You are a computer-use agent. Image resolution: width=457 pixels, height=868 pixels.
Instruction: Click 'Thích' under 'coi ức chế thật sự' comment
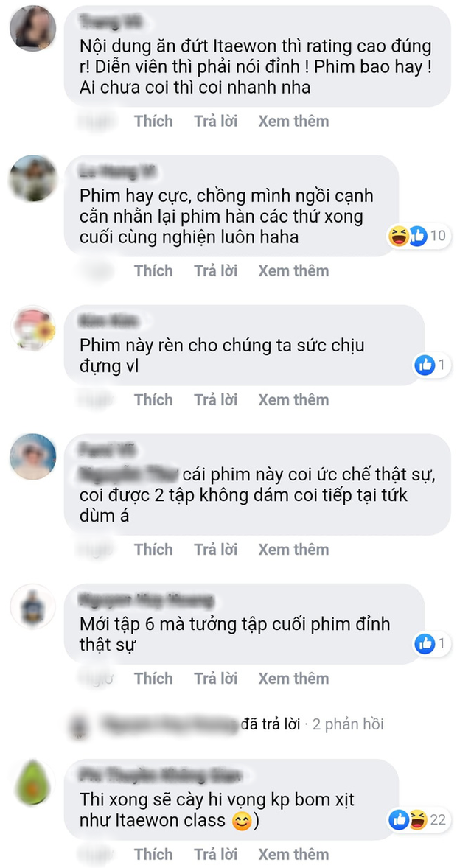click(x=153, y=549)
